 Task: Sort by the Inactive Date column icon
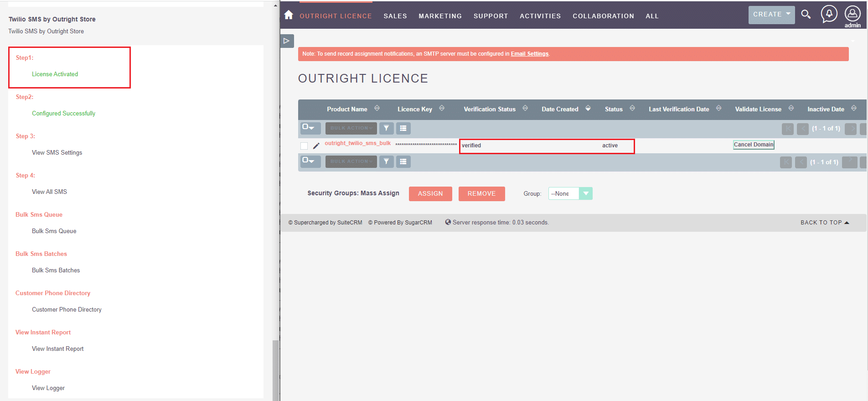tap(854, 108)
